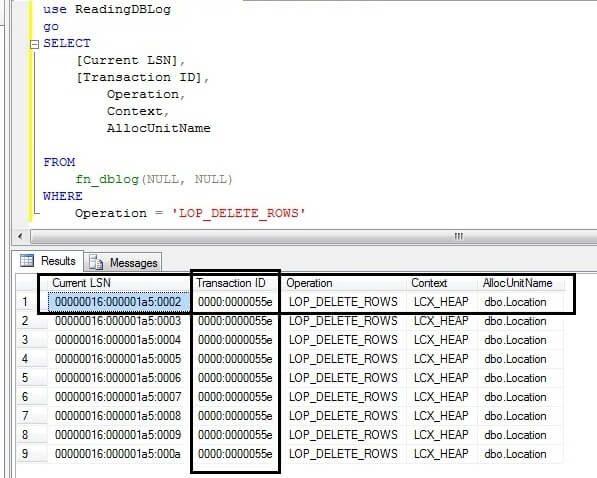Select row header number 6

tap(32, 397)
